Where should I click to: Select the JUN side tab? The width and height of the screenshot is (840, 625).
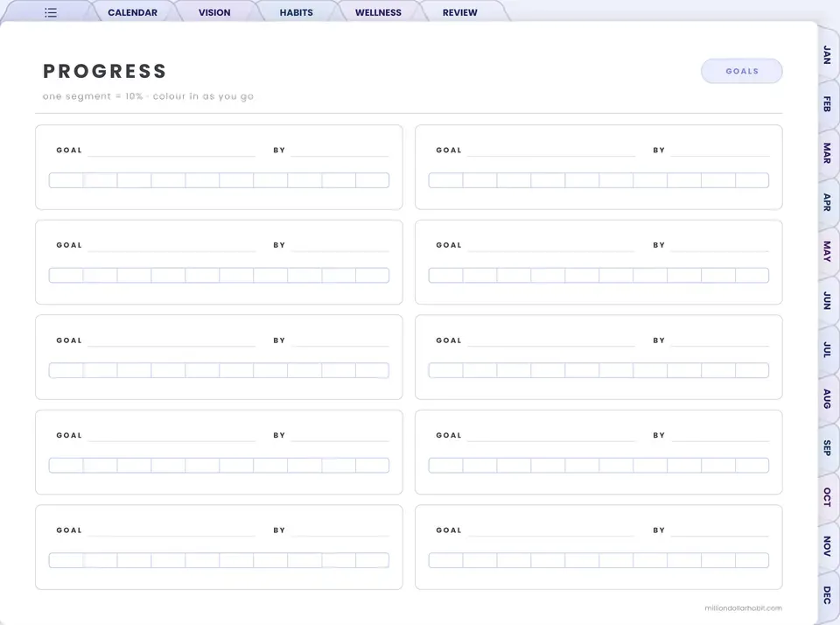click(x=827, y=300)
